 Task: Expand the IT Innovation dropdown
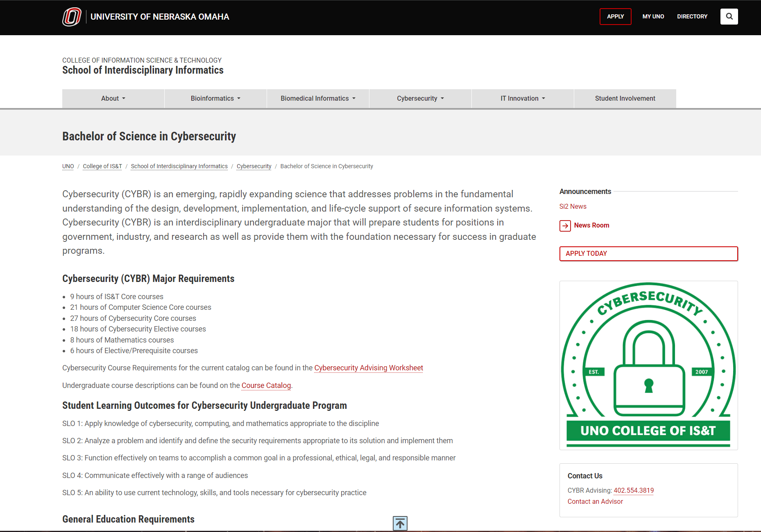(523, 99)
